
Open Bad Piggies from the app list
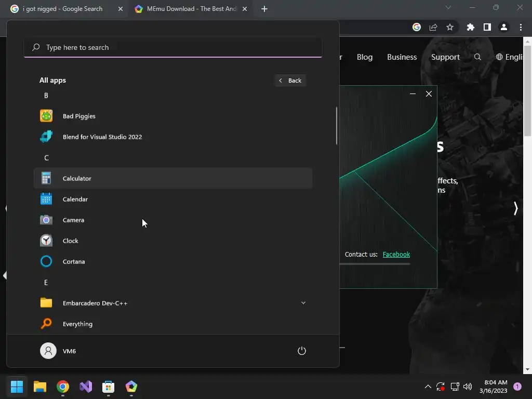tap(172, 116)
